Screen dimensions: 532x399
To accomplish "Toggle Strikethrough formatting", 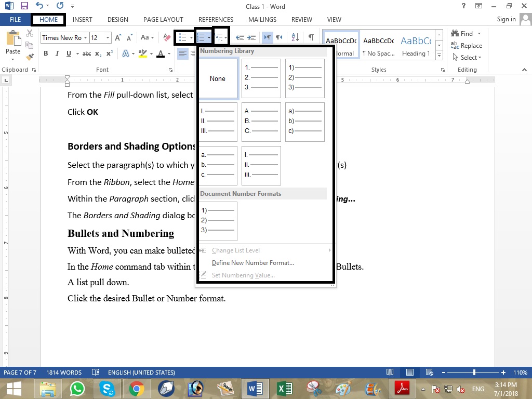I will point(87,54).
